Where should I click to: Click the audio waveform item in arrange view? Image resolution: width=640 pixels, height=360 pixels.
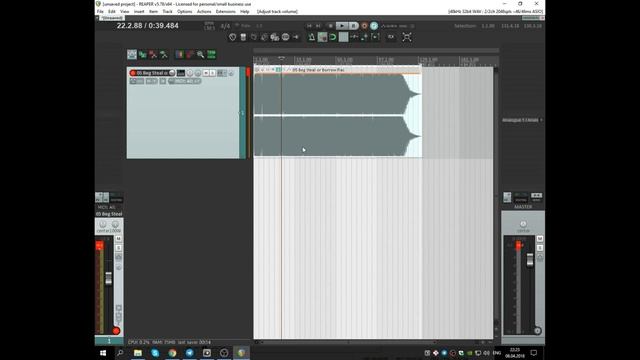[x=337, y=115]
